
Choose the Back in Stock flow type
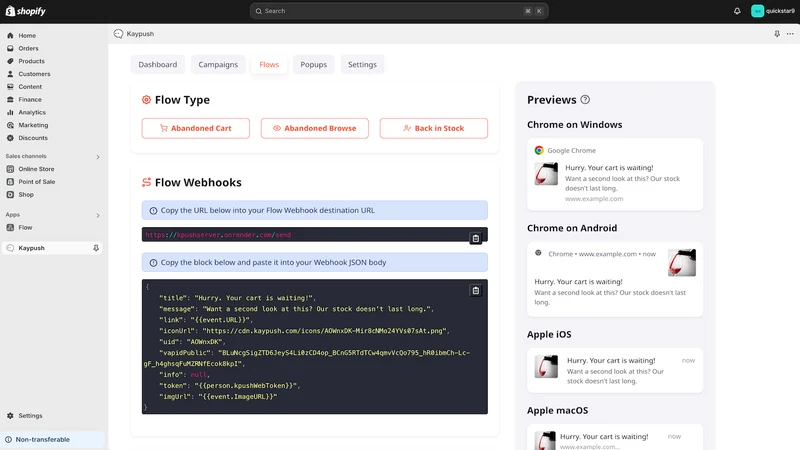click(x=434, y=128)
